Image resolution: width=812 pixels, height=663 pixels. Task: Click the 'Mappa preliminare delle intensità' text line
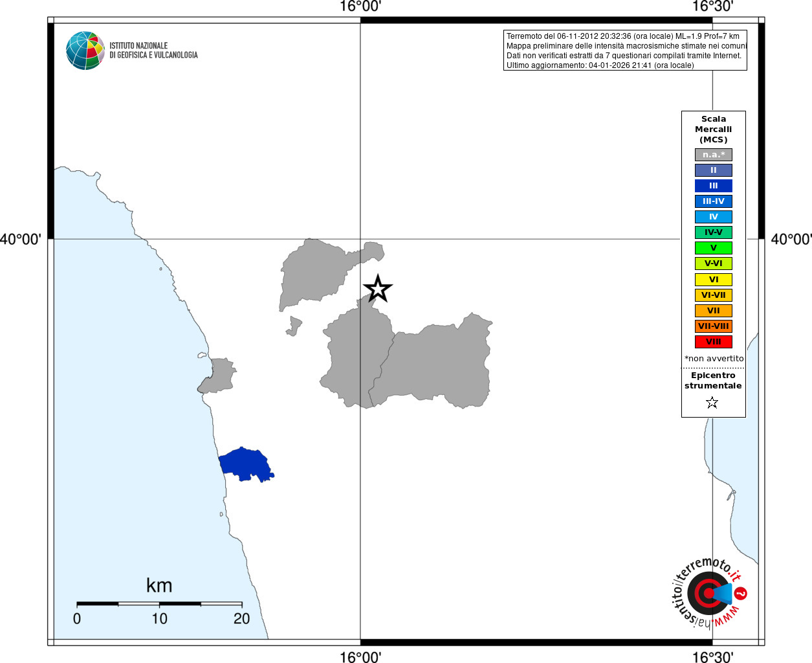click(x=626, y=46)
